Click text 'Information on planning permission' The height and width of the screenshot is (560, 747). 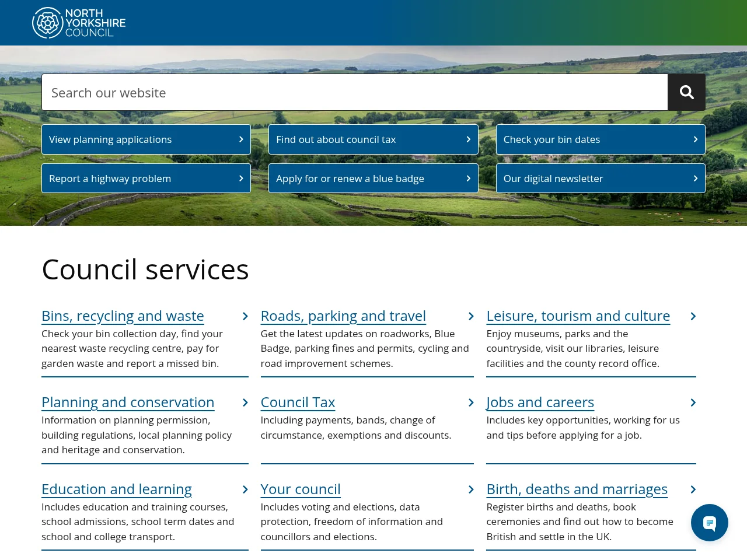coord(126,420)
